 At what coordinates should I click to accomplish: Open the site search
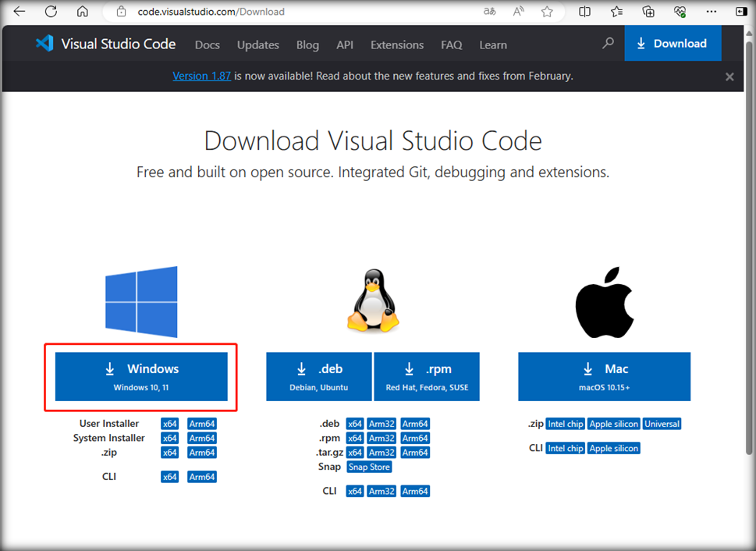607,44
